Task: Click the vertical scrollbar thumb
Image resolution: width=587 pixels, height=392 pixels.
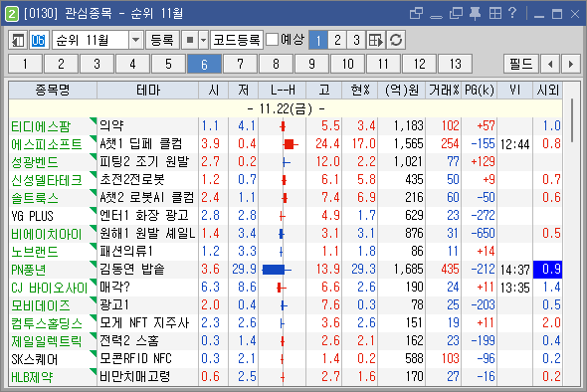Action: click(x=572, y=120)
